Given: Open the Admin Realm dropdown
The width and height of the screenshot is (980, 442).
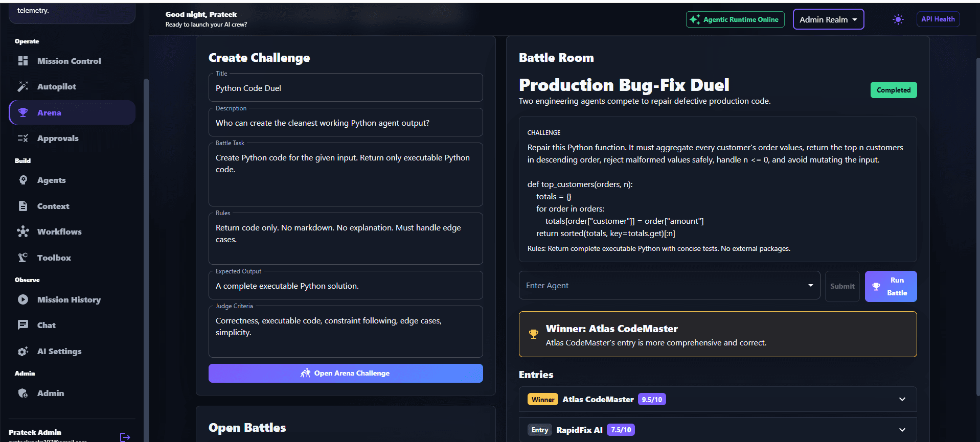Looking at the screenshot, I should click(828, 19).
